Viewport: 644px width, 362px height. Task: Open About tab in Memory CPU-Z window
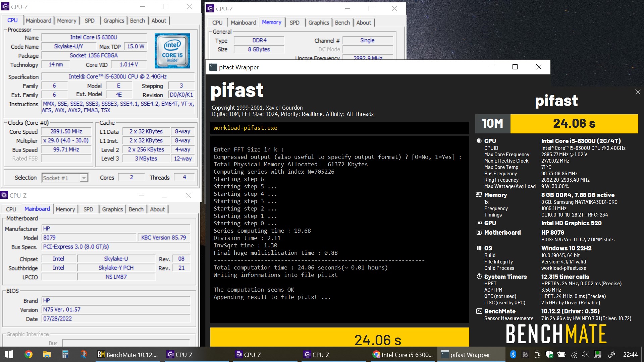tap(364, 22)
